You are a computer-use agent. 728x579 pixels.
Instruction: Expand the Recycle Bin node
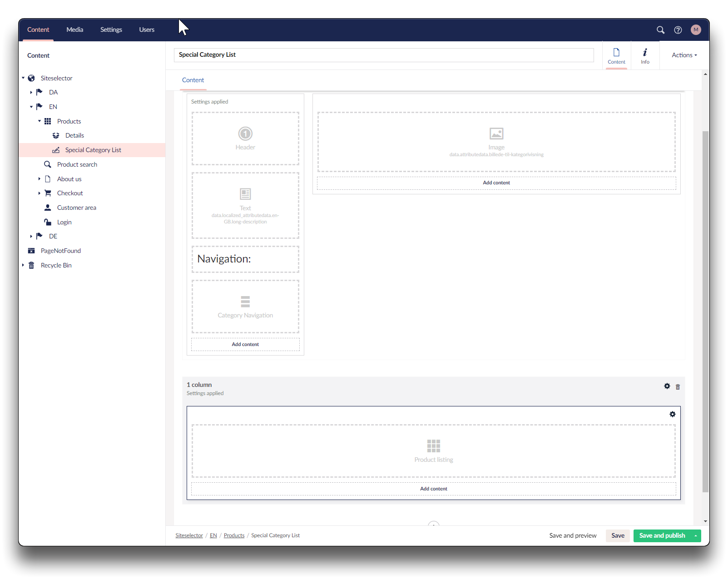(23, 265)
